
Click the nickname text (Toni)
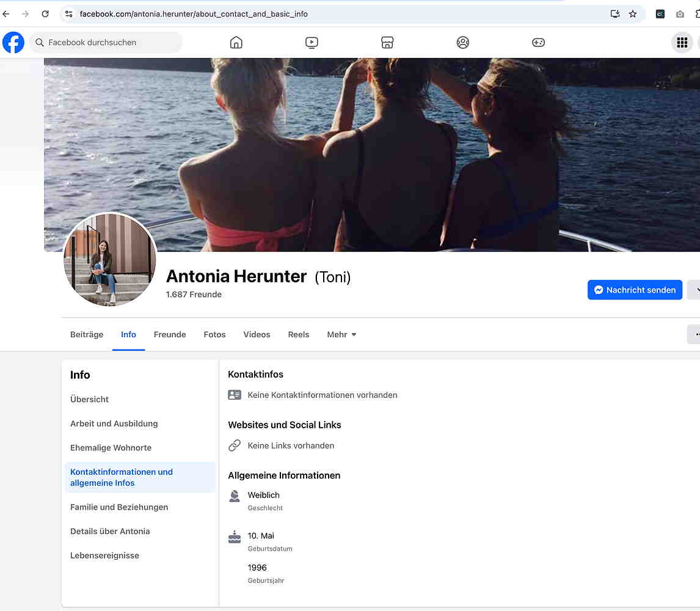pyautogui.click(x=332, y=277)
